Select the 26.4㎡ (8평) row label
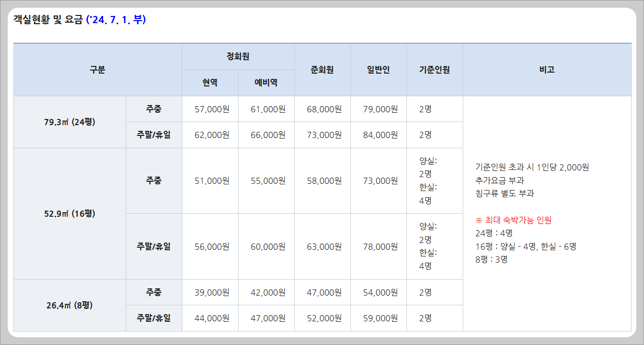 click(x=70, y=305)
